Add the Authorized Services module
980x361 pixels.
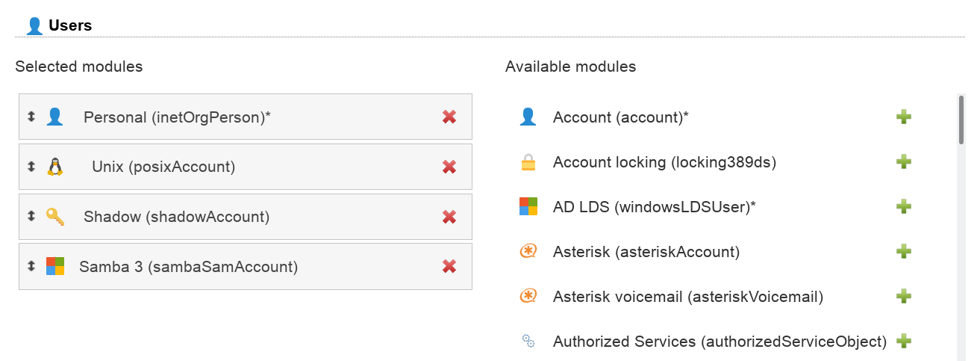pos(904,341)
